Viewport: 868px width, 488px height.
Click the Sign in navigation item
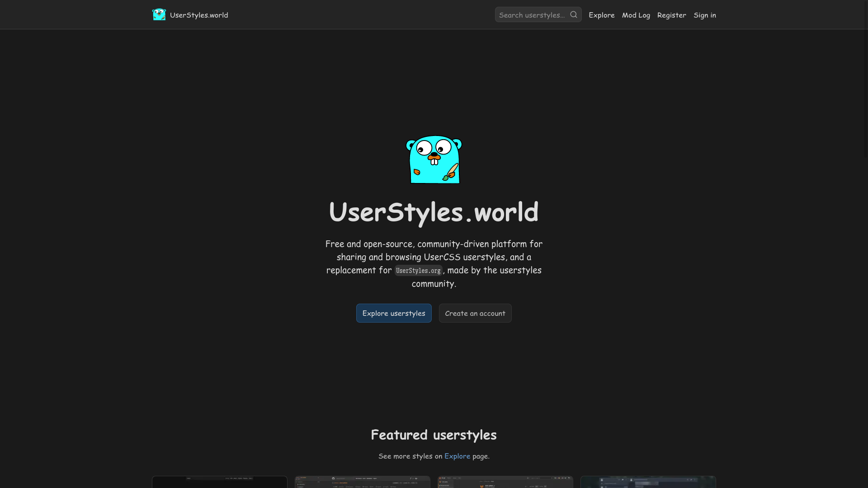[705, 15]
